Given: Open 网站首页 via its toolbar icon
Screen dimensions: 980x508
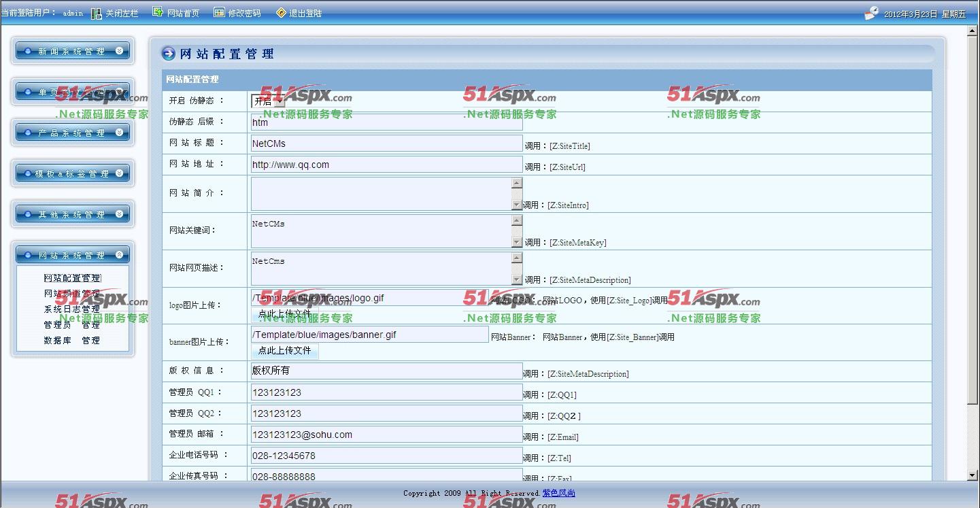Looking at the screenshot, I should point(158,12).
